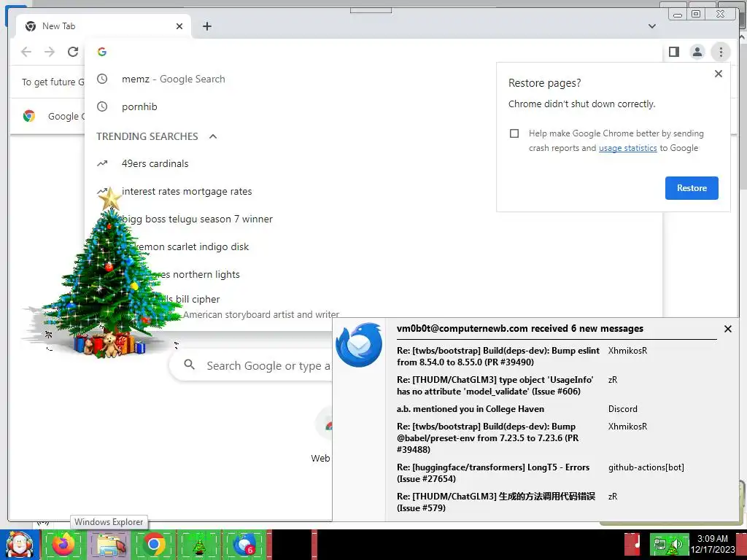Click the volume speaker tray icon

[676, 544]
